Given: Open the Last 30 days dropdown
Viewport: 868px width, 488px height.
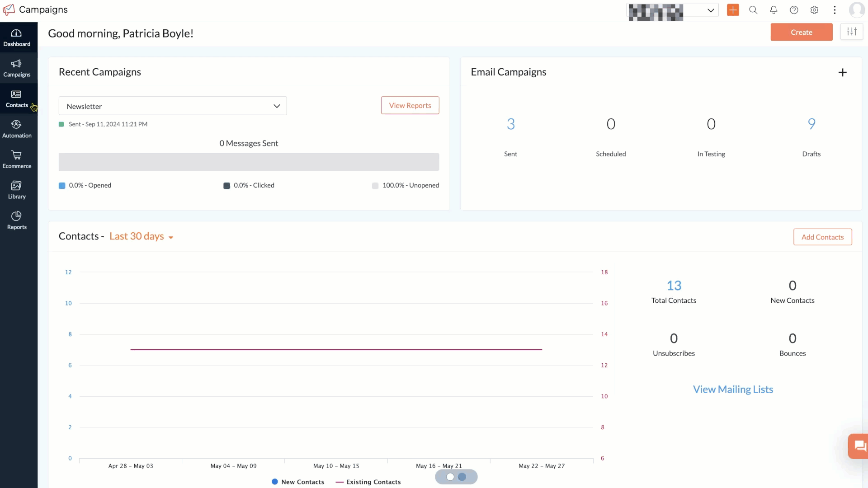Looking at the screenshot, I should 142,236.
